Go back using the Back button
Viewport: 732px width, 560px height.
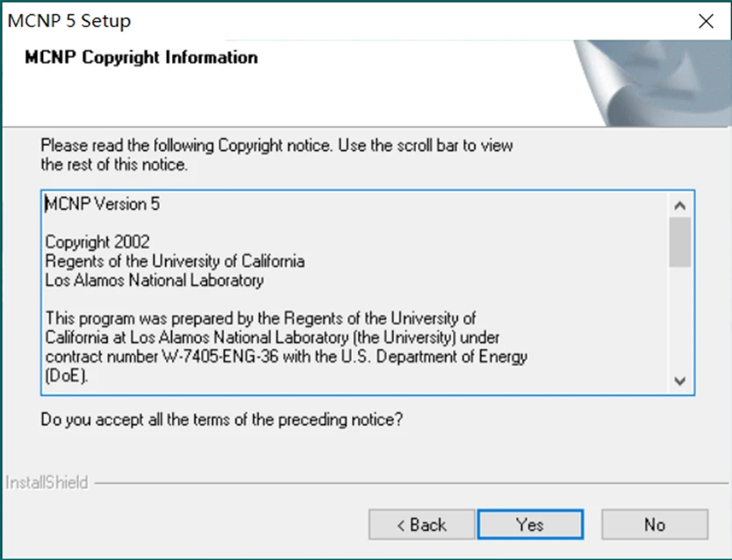(x=421, y=525)
